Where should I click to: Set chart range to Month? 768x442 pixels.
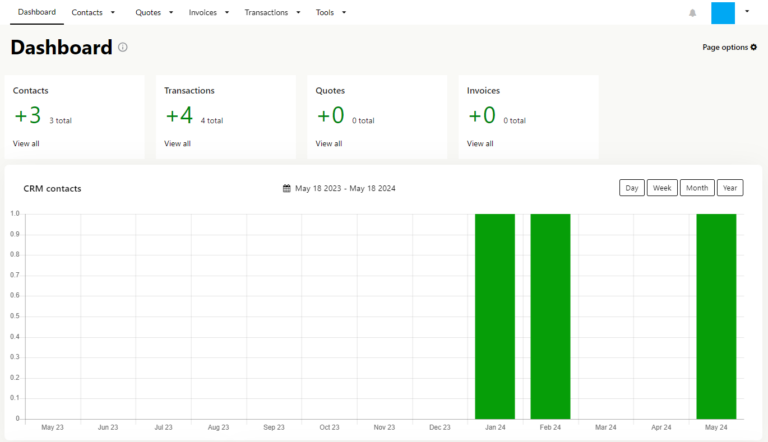pos(696,188)
